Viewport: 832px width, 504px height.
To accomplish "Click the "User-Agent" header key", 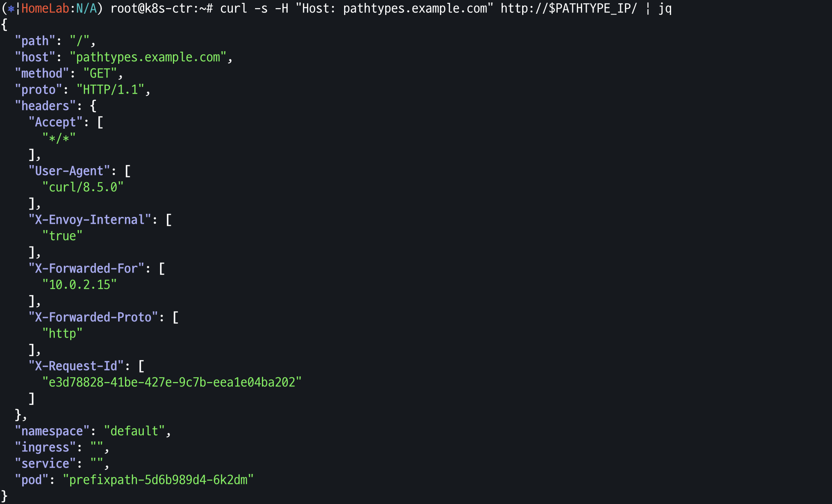I will pyautogui.click(x=69, y=171).
